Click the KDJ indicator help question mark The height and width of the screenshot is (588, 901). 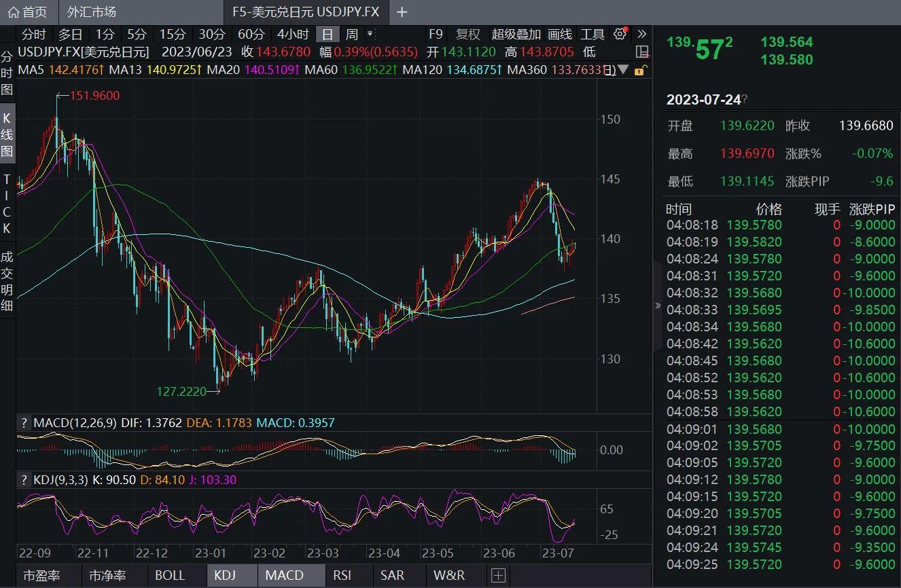pos(24,479)
